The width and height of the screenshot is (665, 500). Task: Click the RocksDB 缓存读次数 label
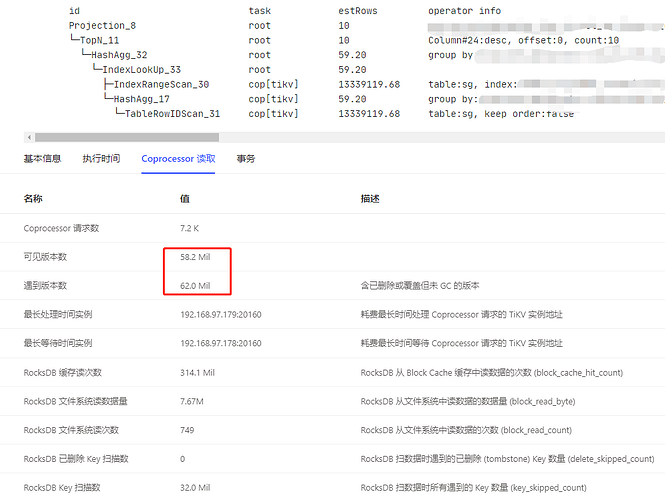click(x=63, y=372)
